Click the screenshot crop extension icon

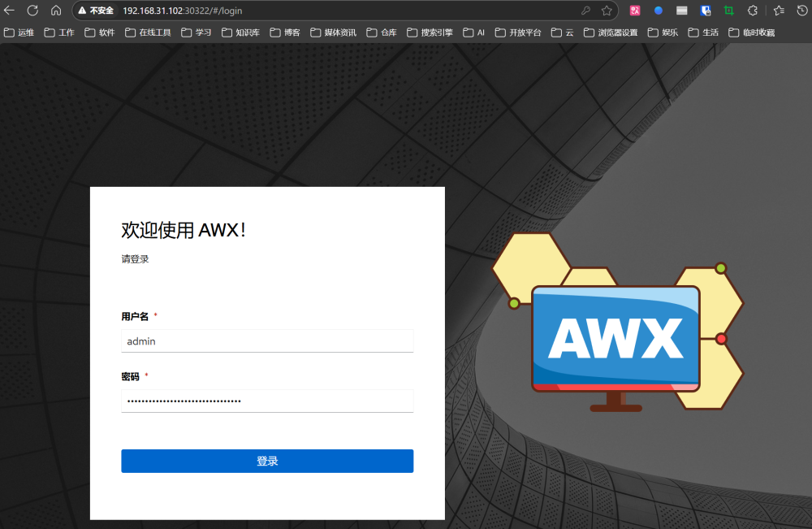pos(728,11)
